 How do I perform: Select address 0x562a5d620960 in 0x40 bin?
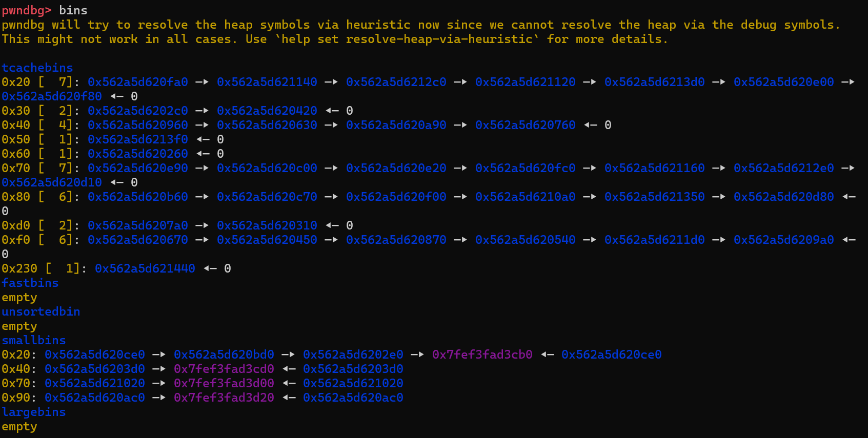138,125
